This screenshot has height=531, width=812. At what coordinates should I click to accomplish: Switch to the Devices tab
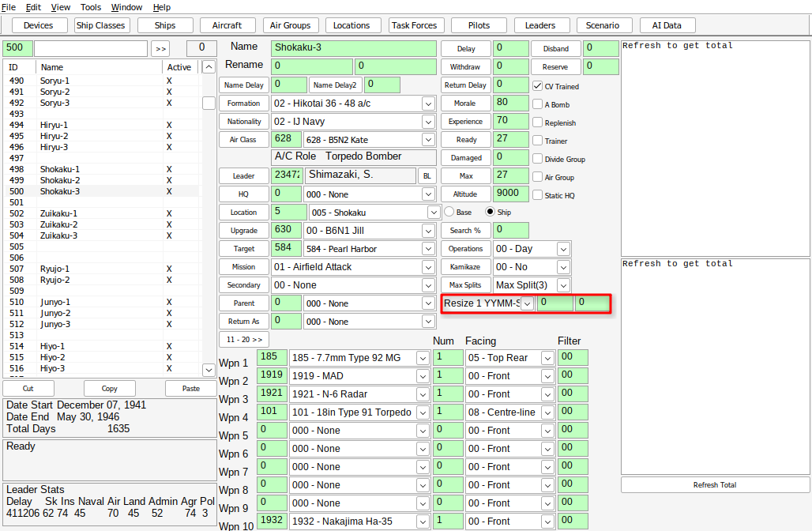click(x=39, y=25)
